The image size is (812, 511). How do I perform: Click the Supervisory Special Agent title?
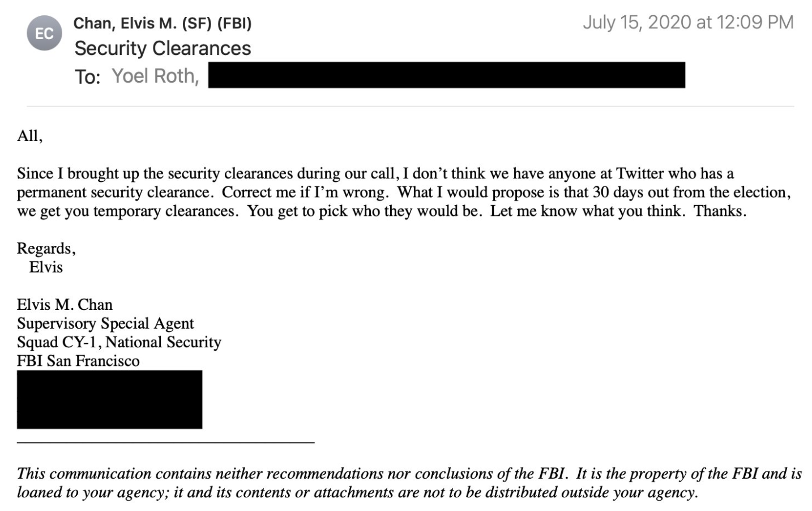105,323
